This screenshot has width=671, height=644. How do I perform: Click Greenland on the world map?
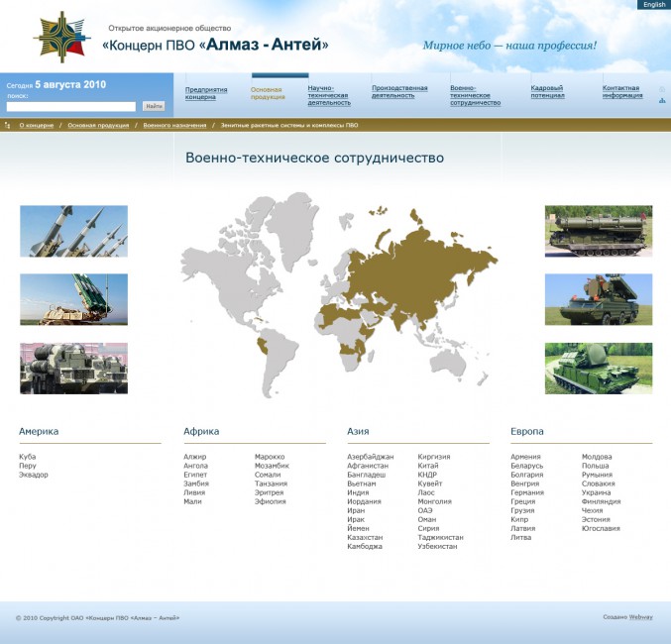(293, 227)
